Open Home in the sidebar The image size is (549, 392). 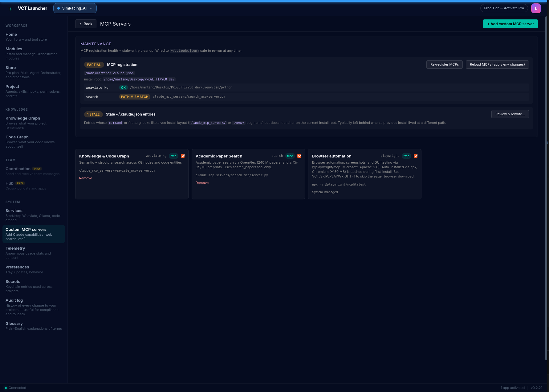(x=34, y=37)
